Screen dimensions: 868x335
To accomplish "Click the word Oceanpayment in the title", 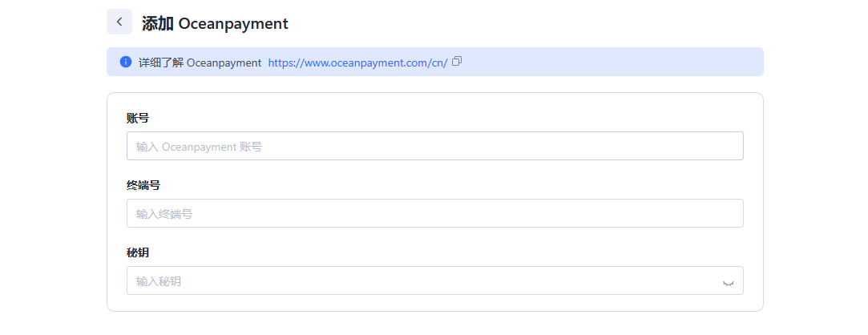I will pos(233,23).
